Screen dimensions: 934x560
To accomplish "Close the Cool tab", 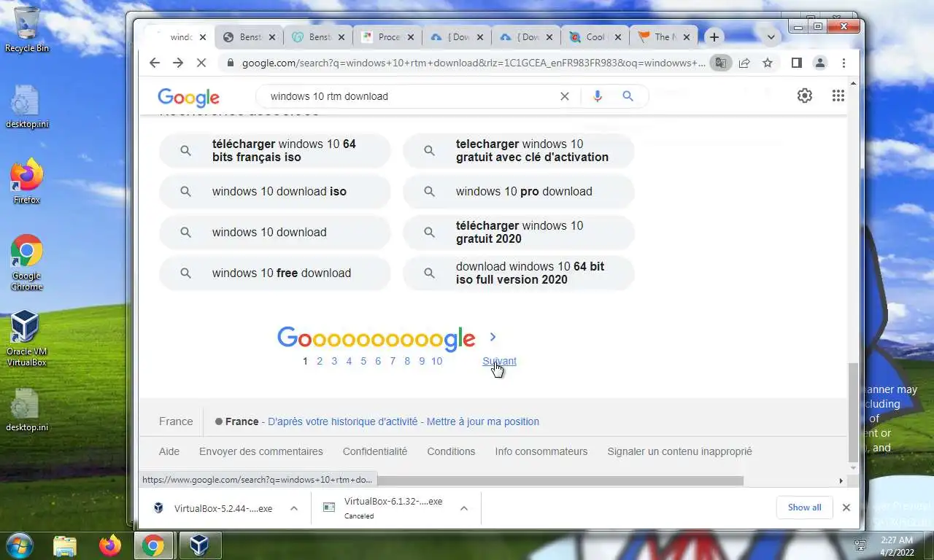I will click(x=618, y=37).
